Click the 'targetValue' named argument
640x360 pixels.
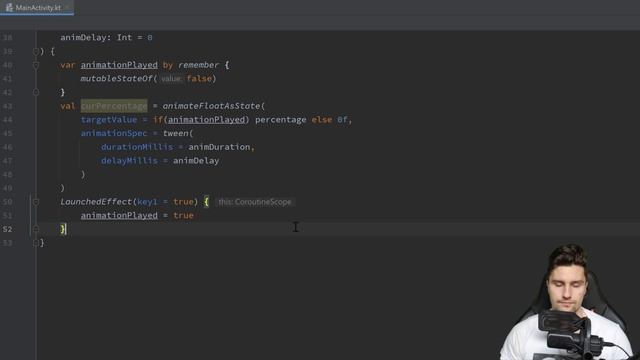pyautogui.click(x=109, y=120)
